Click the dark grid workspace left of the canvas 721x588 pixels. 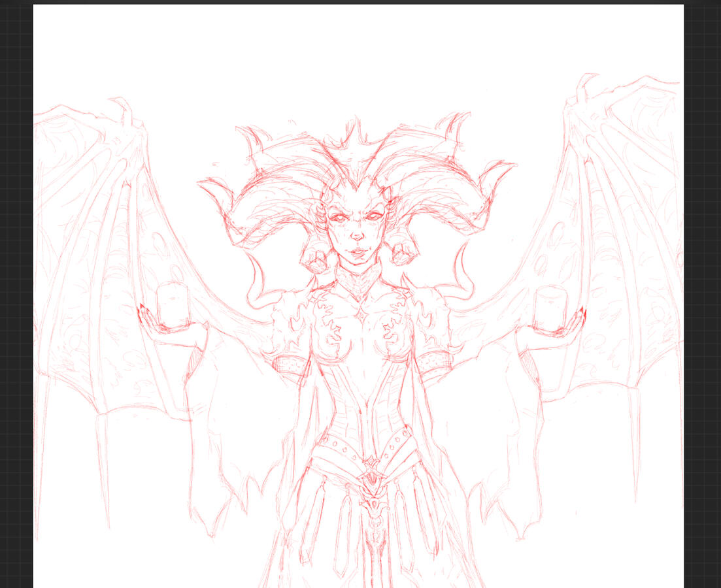16,294
